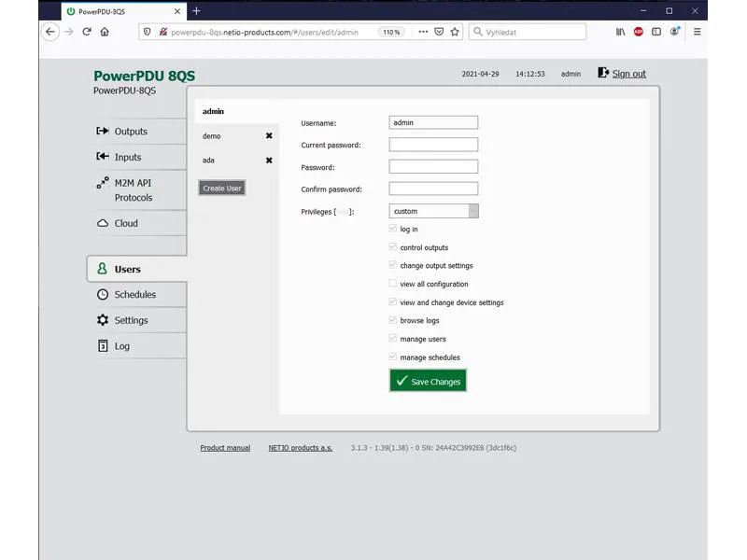747x560 pixels.
Task: Open the page actions three-dot menu
Action: tap(423, 32)
